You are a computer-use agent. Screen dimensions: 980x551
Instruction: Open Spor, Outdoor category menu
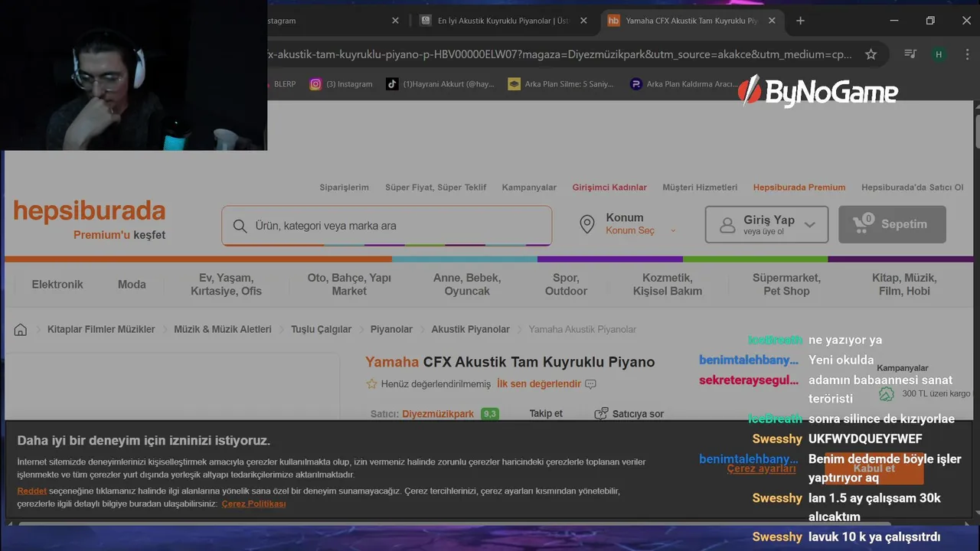click(x=566, y=284)
